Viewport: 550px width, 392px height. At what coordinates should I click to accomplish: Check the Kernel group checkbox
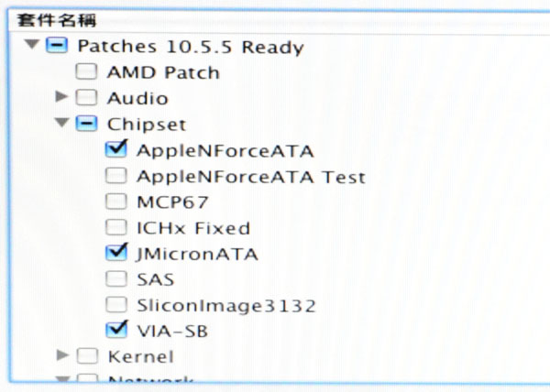[85, 355]
